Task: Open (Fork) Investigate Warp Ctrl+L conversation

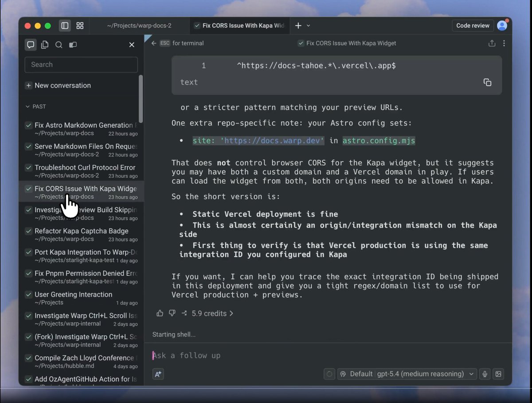Action: (82, 340)
